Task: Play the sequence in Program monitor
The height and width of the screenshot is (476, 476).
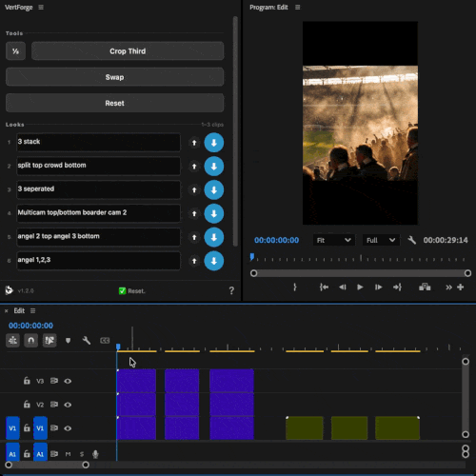Action: click(x=360, y=288)
